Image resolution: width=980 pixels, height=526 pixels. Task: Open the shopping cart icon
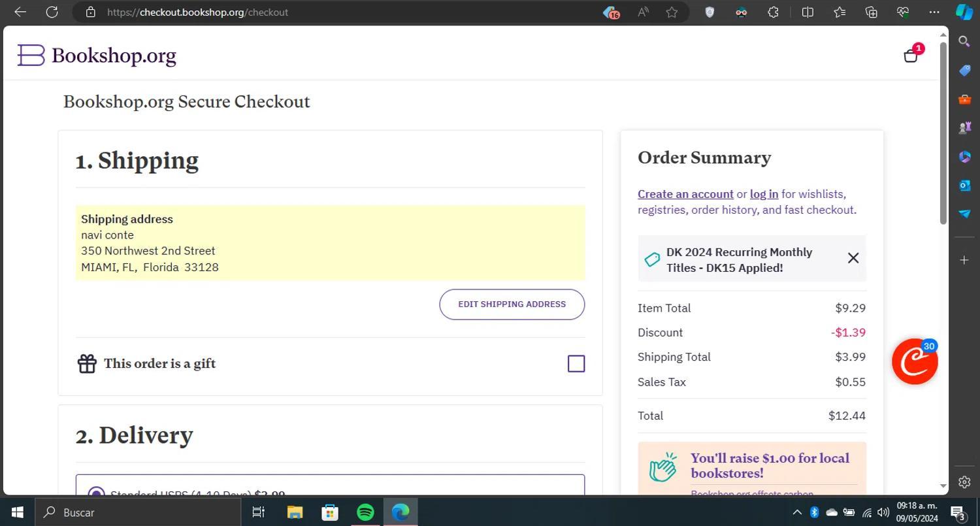coord(911,55)
